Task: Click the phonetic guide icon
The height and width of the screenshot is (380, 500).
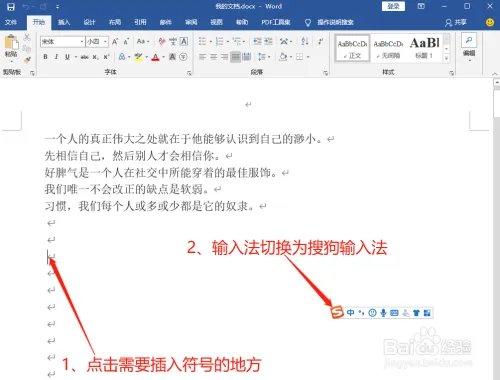Action: tap(173, 41)
